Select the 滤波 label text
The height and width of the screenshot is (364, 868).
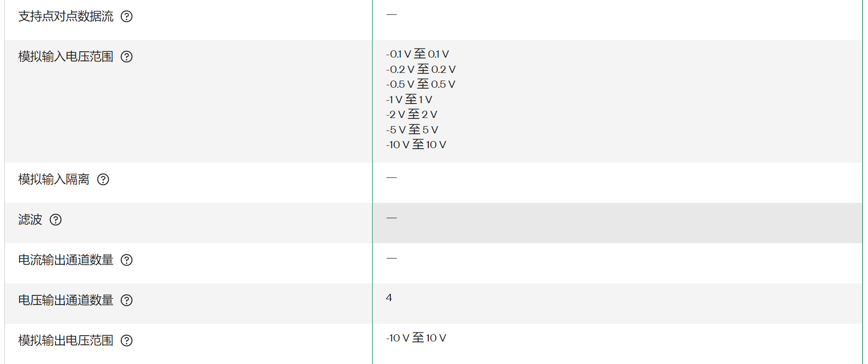click(x=30, y=220)
